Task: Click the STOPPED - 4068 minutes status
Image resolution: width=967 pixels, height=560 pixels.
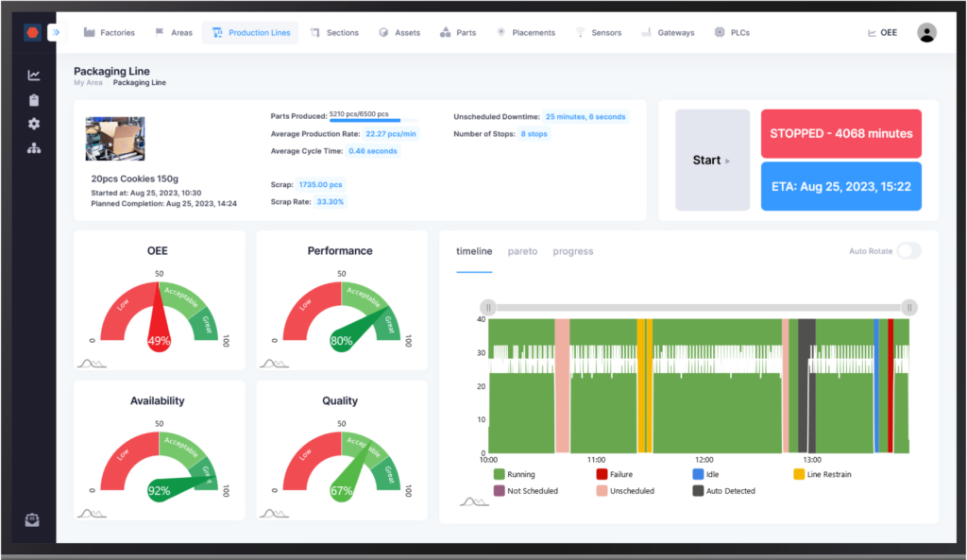Action: (841, 134)
